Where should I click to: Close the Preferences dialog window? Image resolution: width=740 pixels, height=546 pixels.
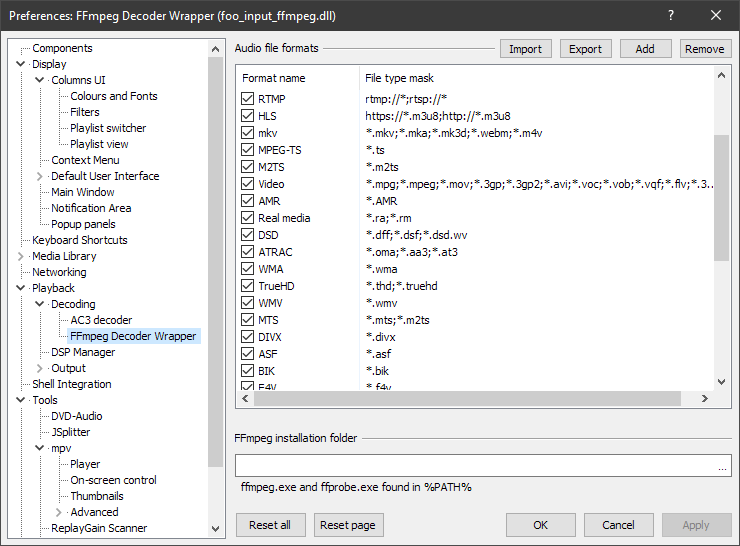(x=716, y=15)
